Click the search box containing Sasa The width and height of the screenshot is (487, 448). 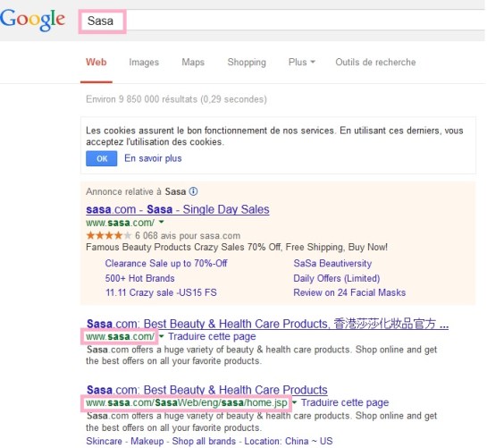[x=281, y=21]
